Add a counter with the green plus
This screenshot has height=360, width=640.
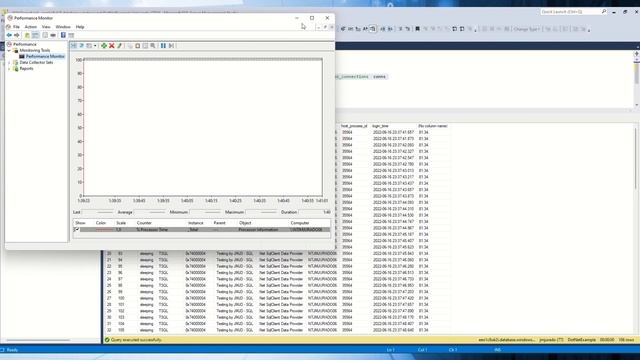(x=104, y=46)
